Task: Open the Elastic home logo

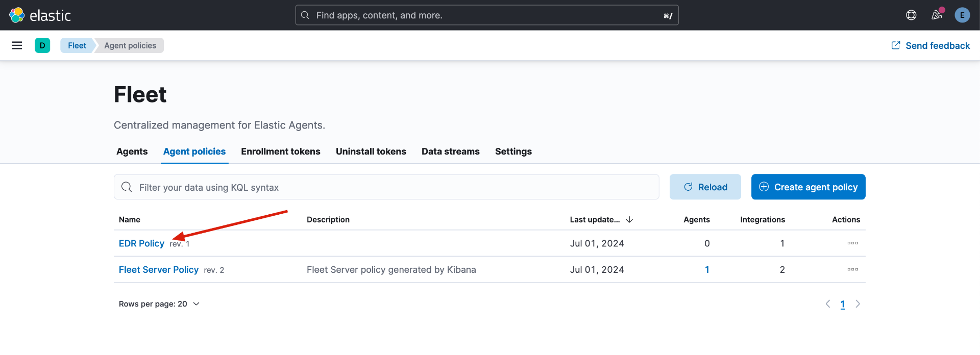Action: pyautogui.click(x=40, y=15)
